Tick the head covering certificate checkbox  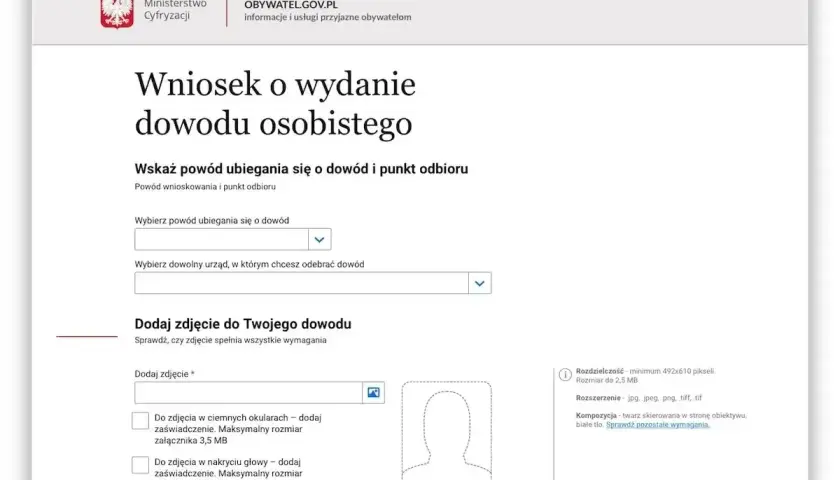pyautogui.click(x=140, y=465)
